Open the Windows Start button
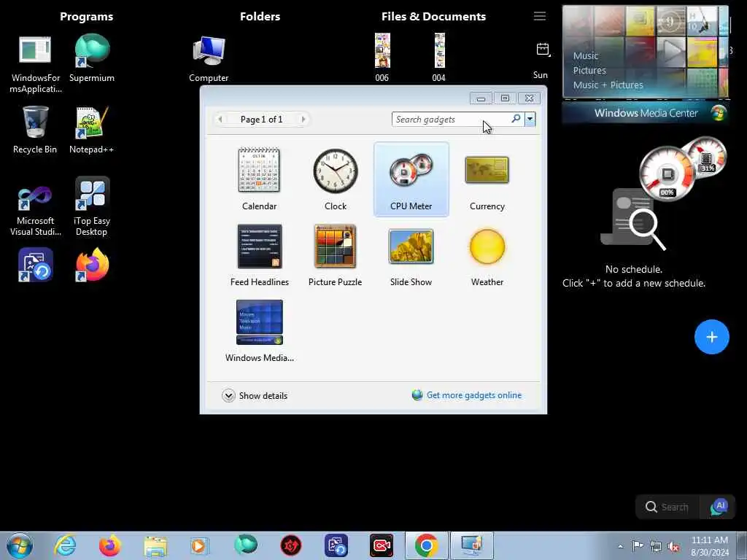The image size is (747, 560). [x=20, y=545]
